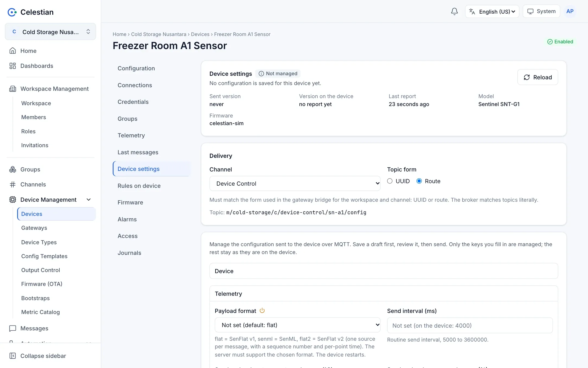This screenshot has width=588, height=368.
Task: Open the English (US) language selector
Action: (x=492, y=11)
